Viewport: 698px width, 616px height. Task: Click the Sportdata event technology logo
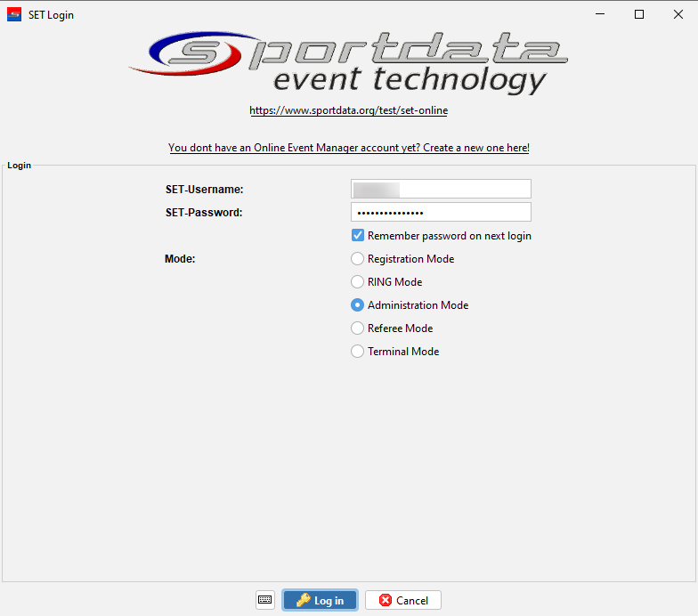click(x=348, y=62)
